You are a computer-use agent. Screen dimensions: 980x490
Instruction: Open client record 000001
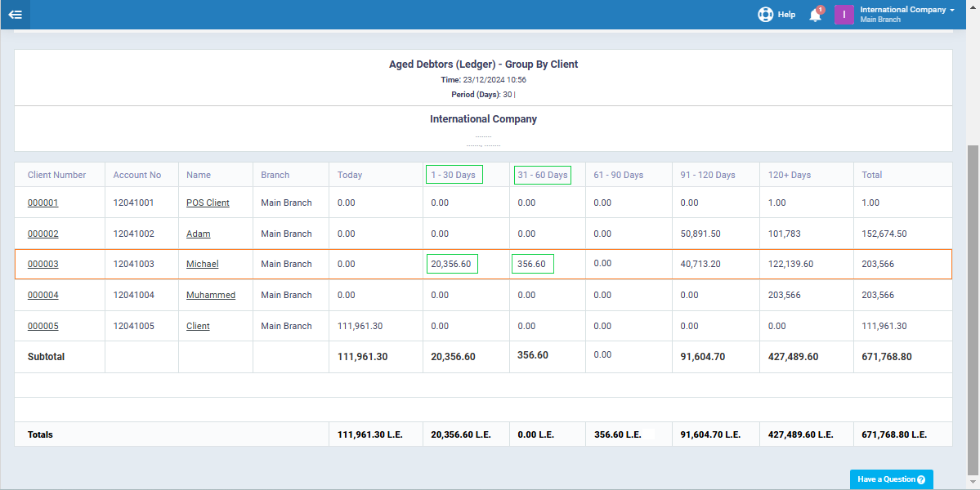point(43,203)
